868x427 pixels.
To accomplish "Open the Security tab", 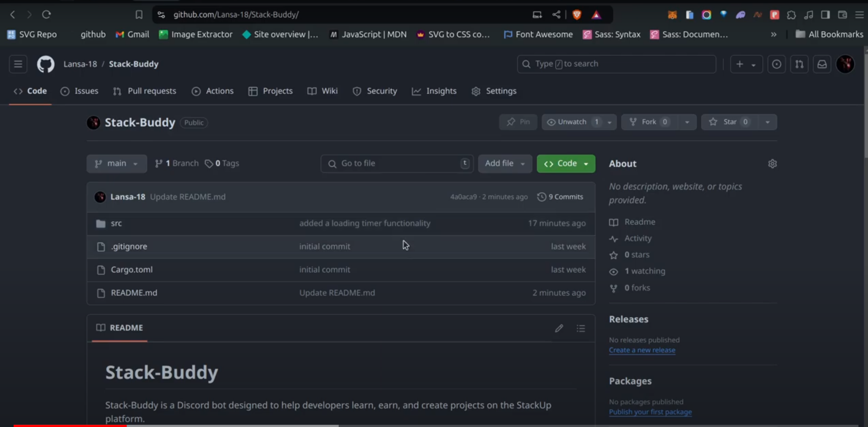I will [x=375, y=91].
